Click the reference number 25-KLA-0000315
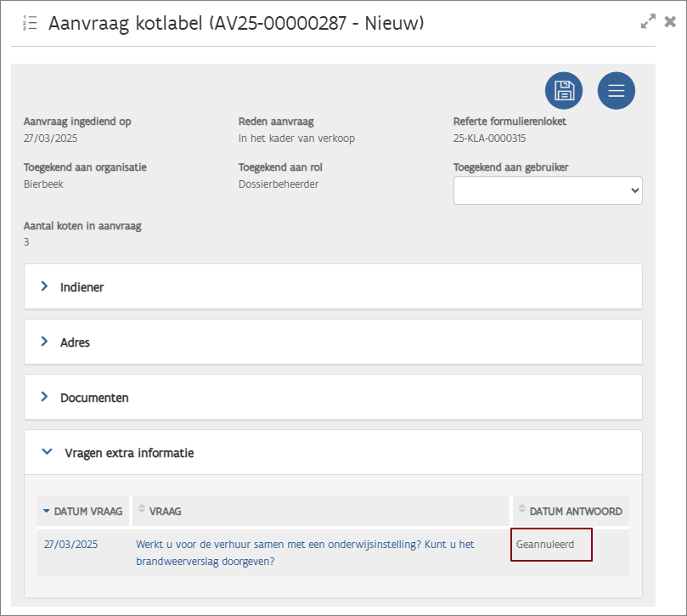The image size is (687, 616). 489,138
